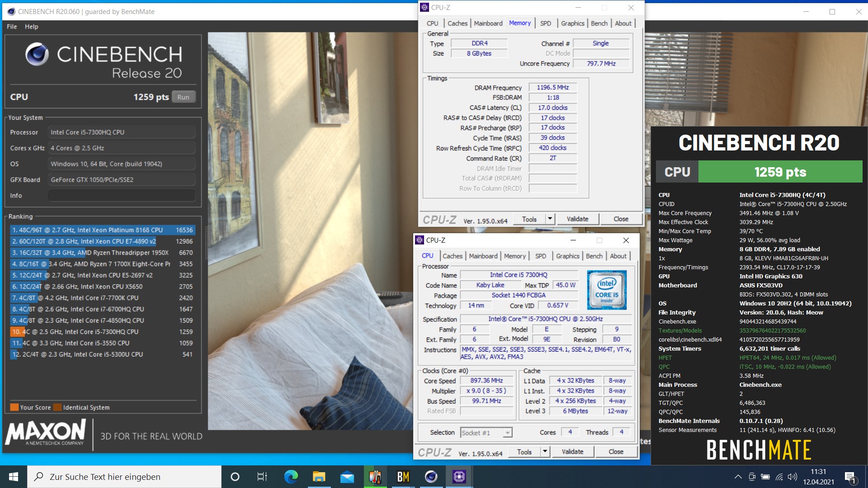
Task: Launch Microsoft Edge from taskbar
Action: (x=291, y=477)
